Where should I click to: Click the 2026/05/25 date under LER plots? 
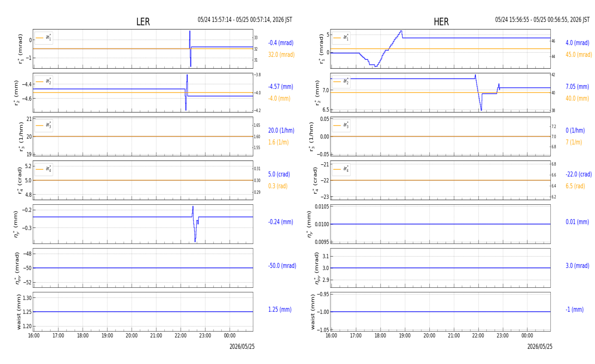242,346
